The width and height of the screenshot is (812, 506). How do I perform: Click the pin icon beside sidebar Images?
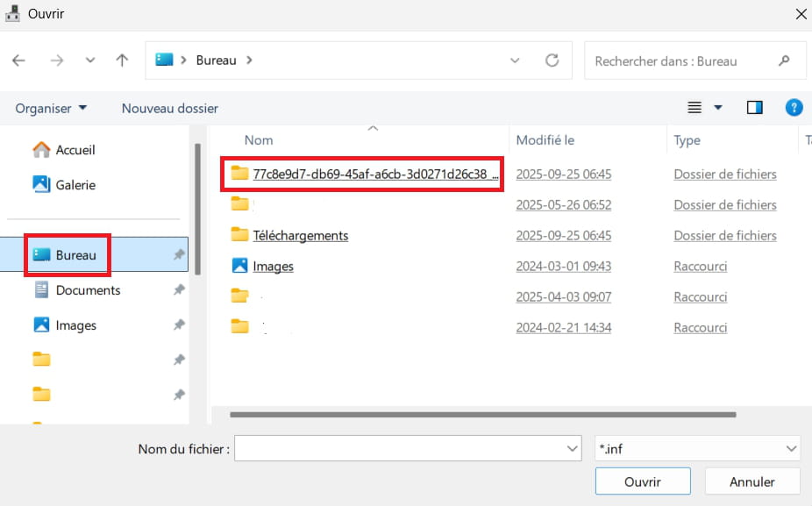[x=179, y=324]
